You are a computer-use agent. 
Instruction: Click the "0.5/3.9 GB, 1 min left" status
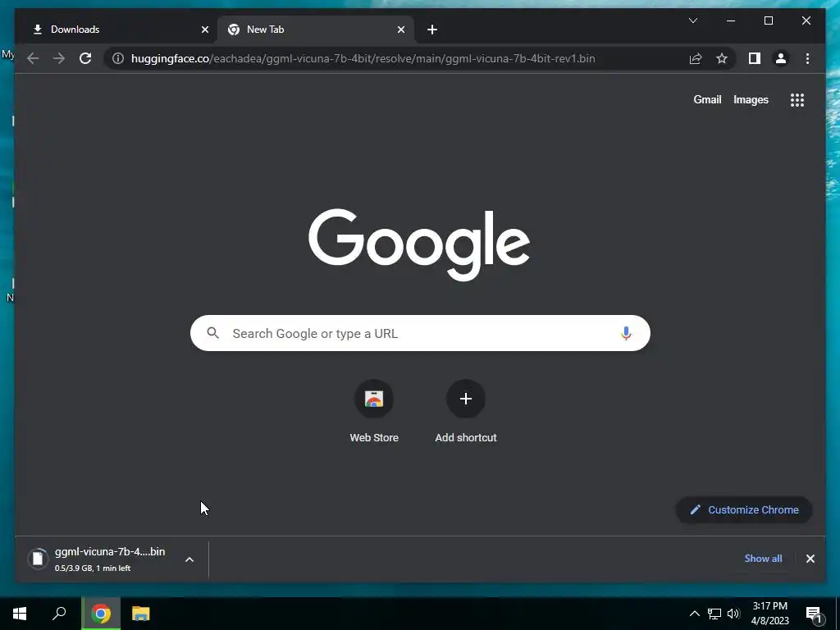tap(92, 568)
